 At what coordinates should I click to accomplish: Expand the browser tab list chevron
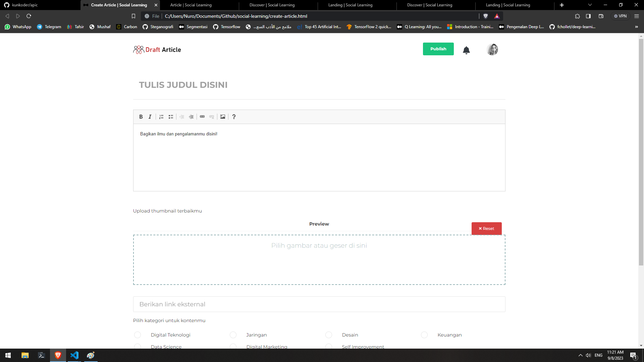(590, 5)
